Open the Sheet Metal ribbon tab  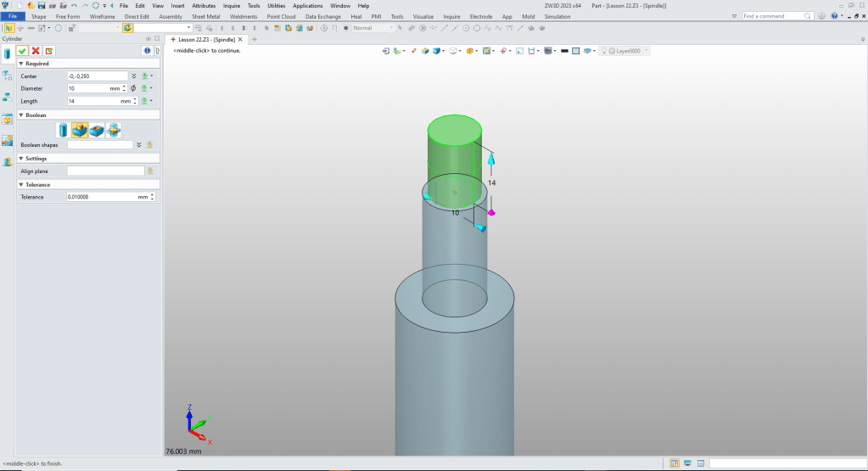tap(206, 16)
